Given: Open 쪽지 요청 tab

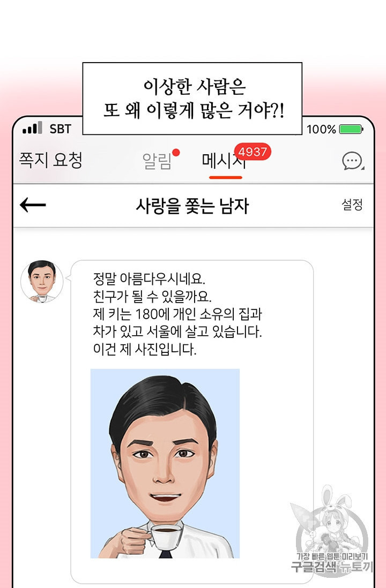Looking at the screenshot, I should [51, 160].
